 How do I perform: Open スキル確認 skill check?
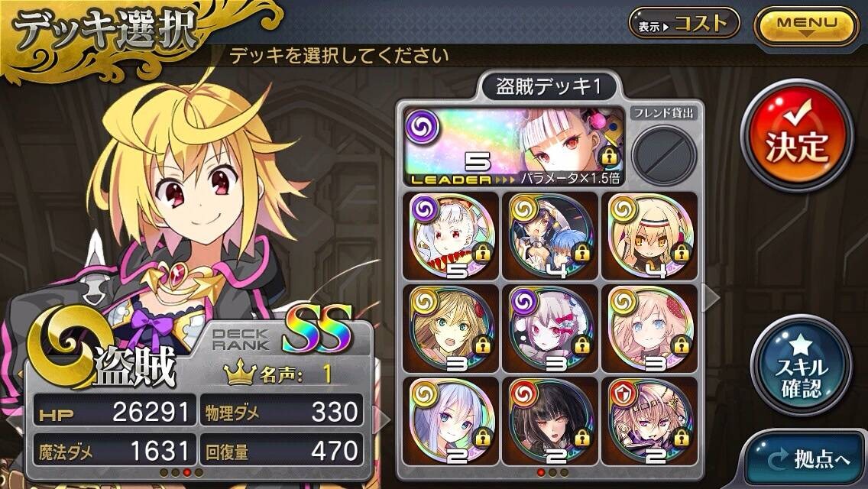tap(801, 366)
